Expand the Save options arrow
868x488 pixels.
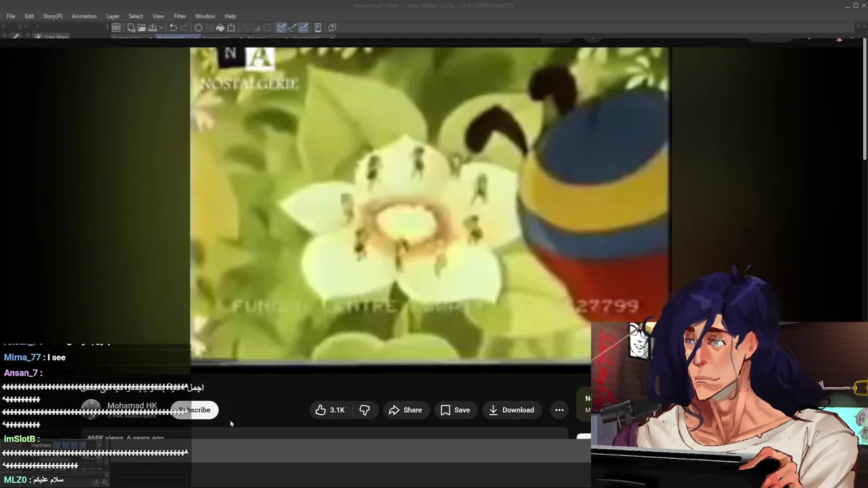pyautogui.click(x=160, y=28)
